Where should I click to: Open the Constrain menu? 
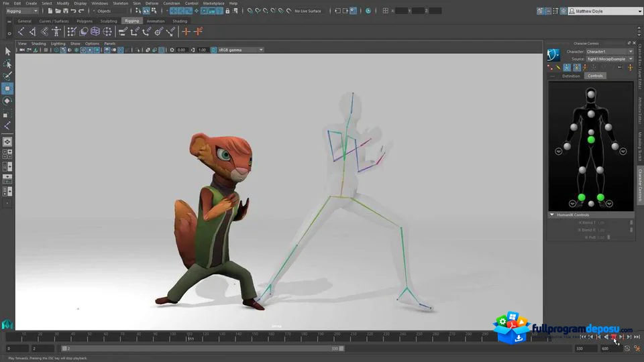click(x=172, y=3)
